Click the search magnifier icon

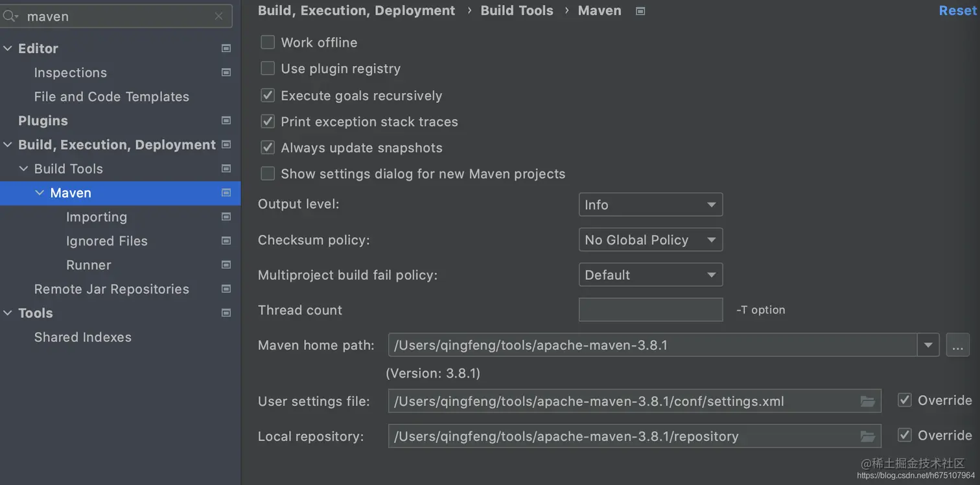(10, 16)
